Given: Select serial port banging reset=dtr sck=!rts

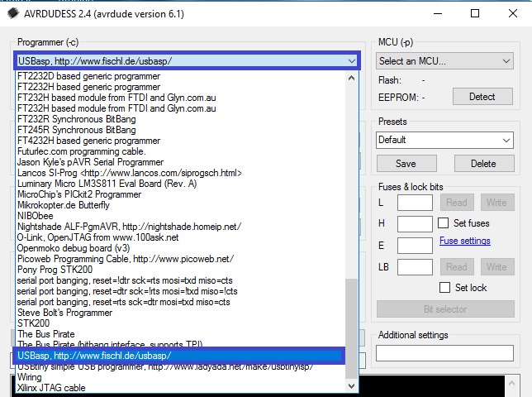Looking at the screenshot, I should [x=181, y=291].
